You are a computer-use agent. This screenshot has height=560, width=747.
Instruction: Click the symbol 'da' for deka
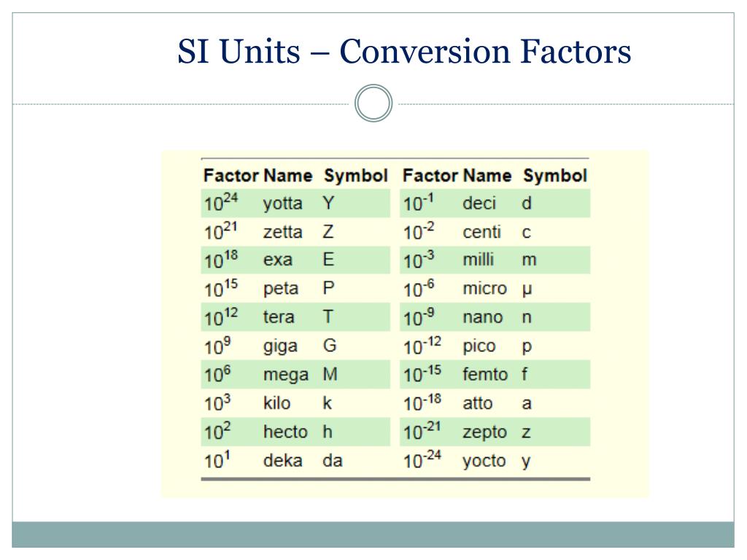coord(333,461)
